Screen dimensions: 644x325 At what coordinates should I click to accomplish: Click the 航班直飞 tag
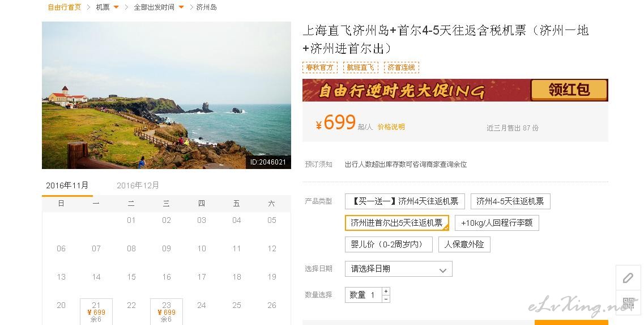[361, 67]
